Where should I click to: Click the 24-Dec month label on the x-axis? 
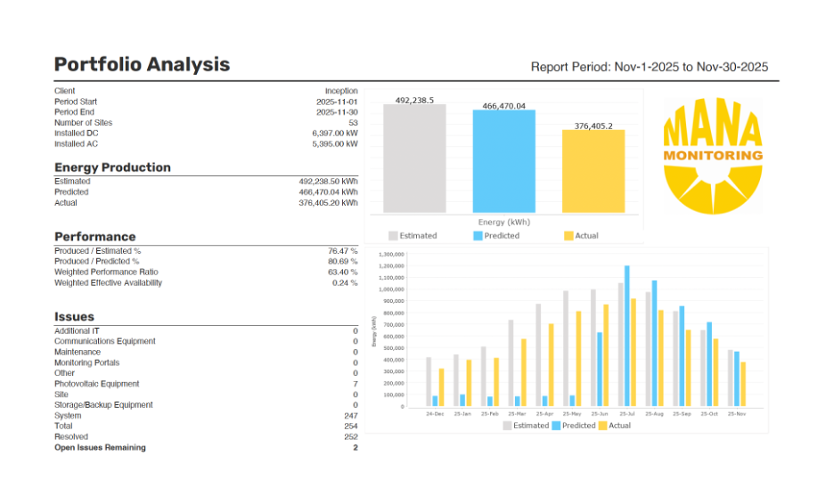435,414
